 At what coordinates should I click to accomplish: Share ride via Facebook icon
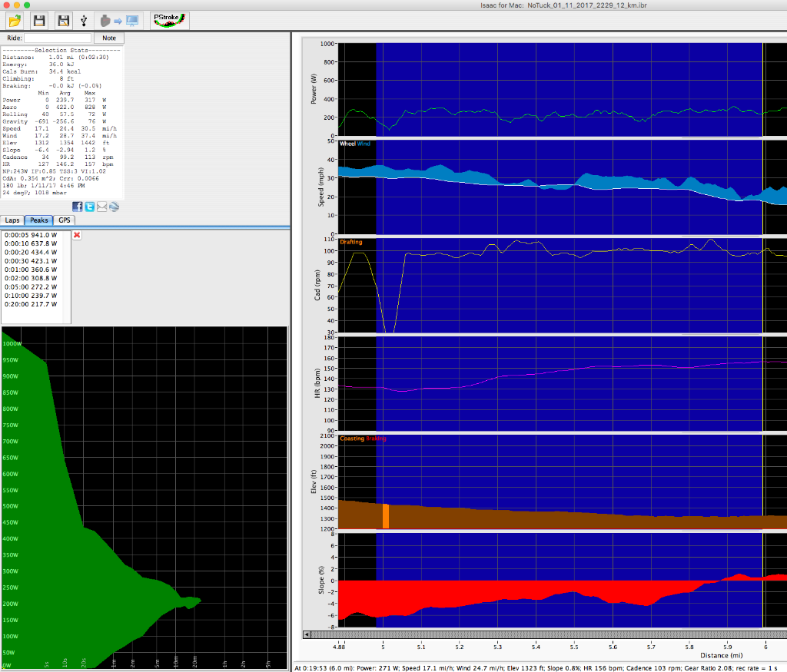click(78, 207)
